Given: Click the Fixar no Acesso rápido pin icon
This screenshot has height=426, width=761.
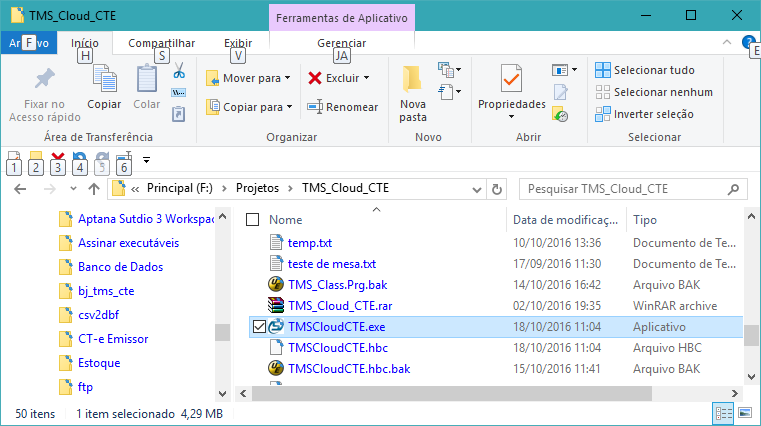Looking at the screenshot, I should pos(45,79).
